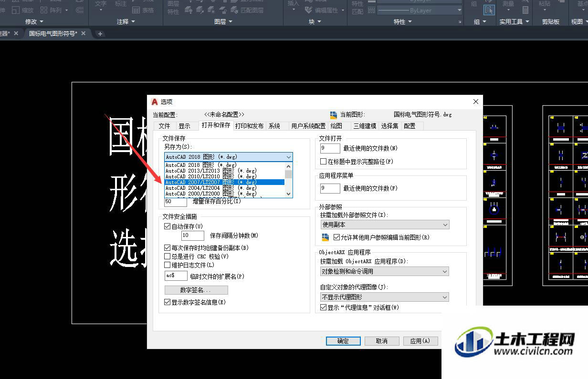Click the AutoCAD logo in Options dialog
The image size is (588, 379).
(155, 102)
